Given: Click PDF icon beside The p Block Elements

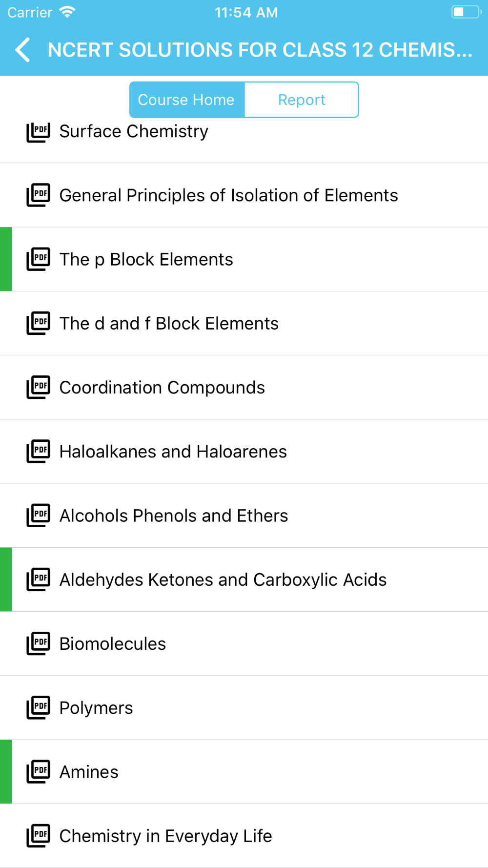Looking at the screenshot, I should pyautogui.click(x=38, y=259).
